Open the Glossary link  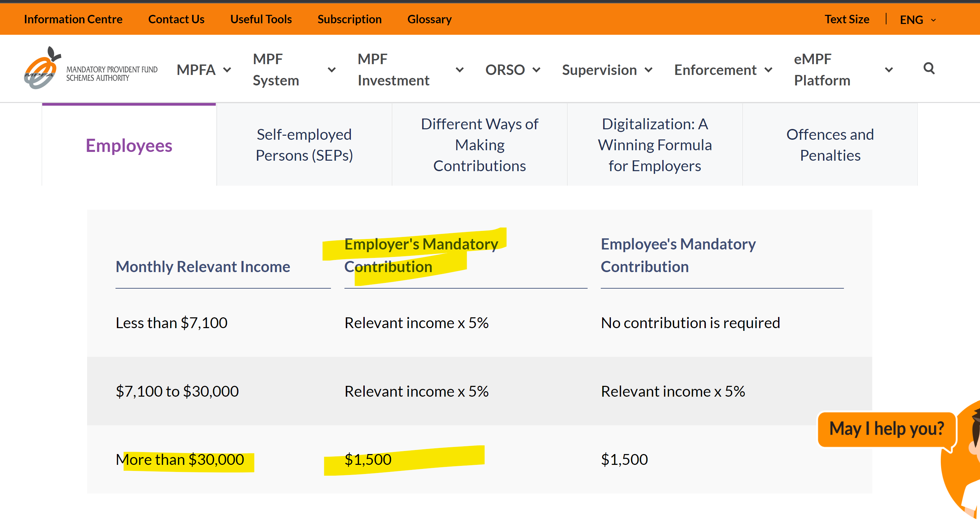pyautogui.click(x=429, y=19)
